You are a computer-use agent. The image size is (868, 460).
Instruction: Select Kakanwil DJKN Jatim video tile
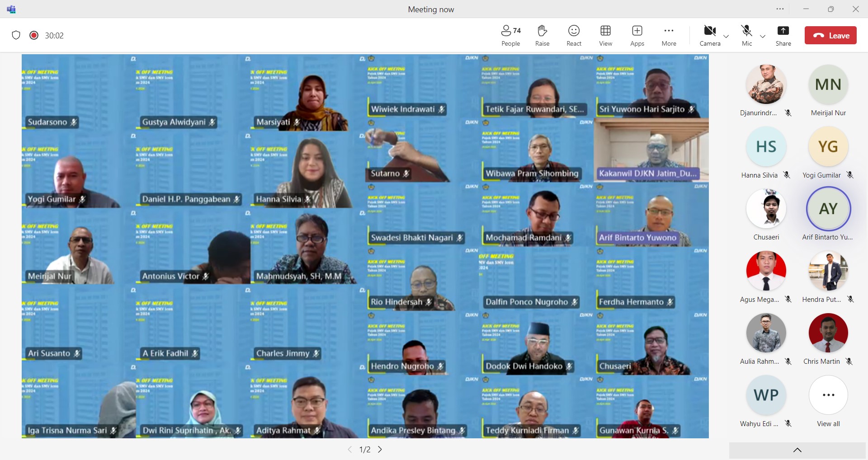tap(651, 151)
